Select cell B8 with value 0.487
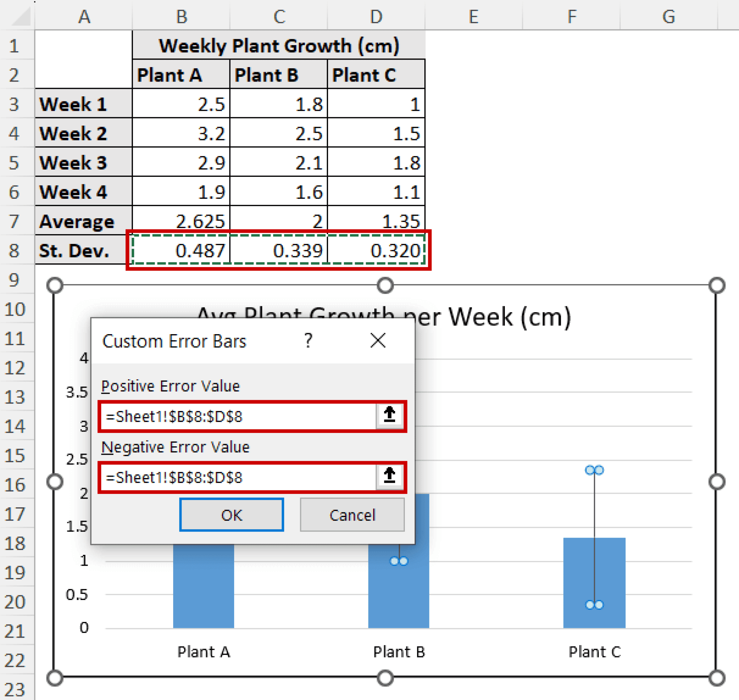 pos(181,250)
